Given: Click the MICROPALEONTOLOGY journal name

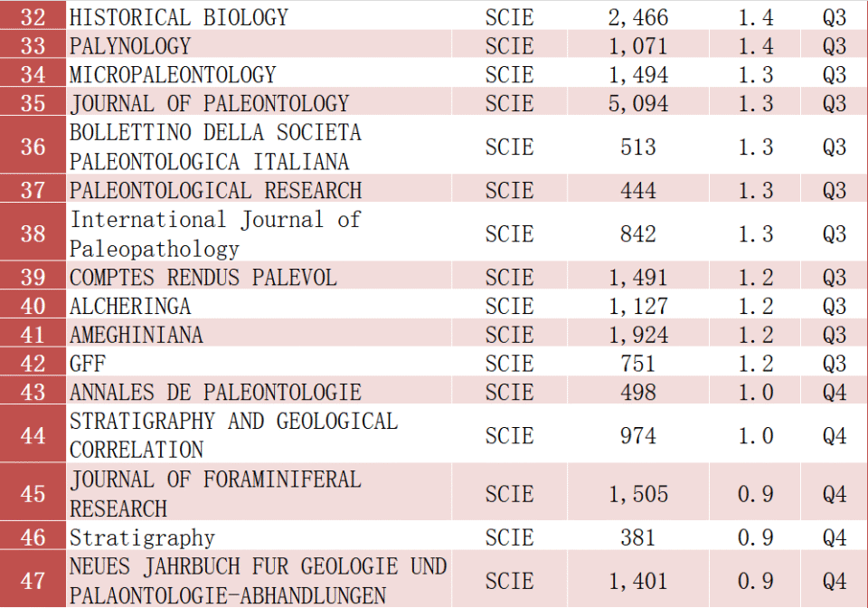Looking at the screenshot, I should click(x=173, y=75).
